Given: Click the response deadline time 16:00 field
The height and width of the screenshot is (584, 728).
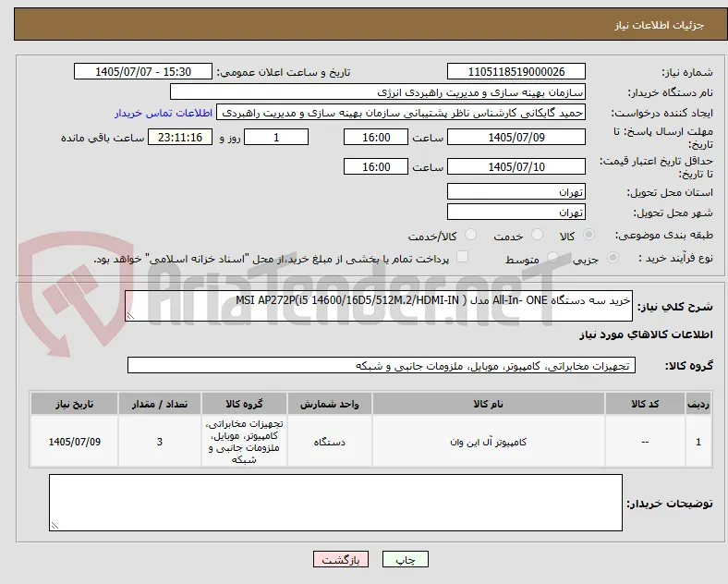Looking at the screenshot, I should click(x=376, y=138).
